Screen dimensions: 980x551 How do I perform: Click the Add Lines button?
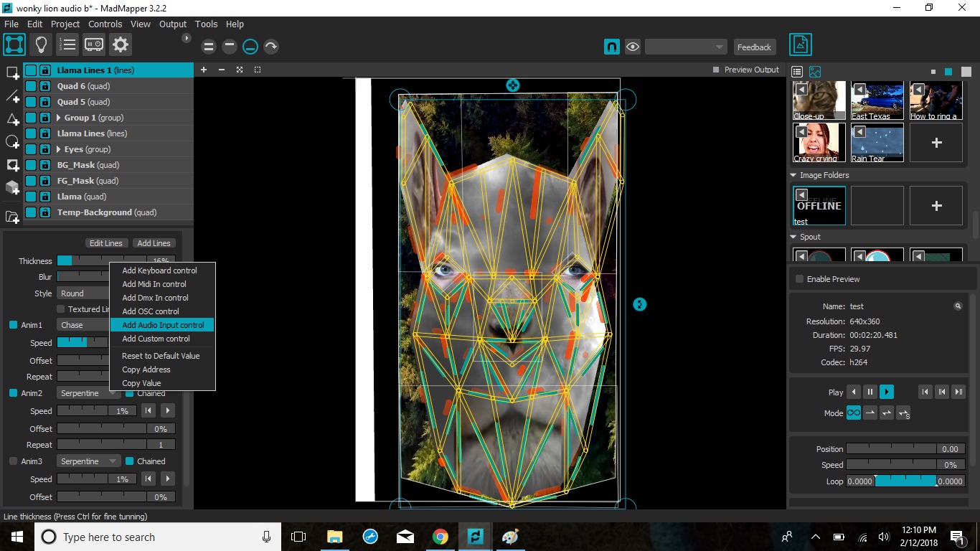pos(154,242)
